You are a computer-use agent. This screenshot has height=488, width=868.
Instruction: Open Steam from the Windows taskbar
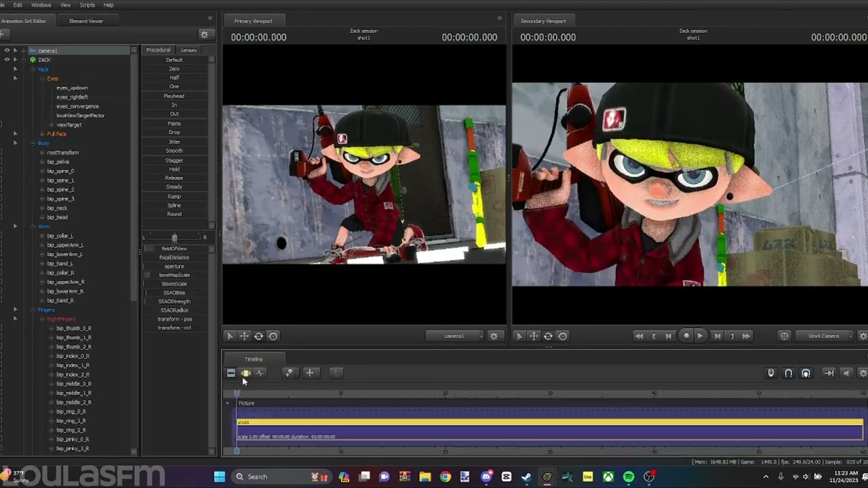(526, 477)
